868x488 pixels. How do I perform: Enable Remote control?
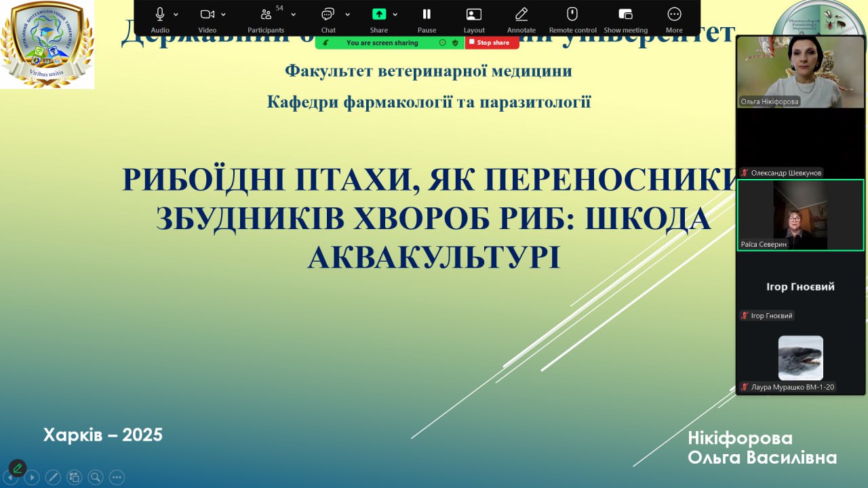[572, 14]
